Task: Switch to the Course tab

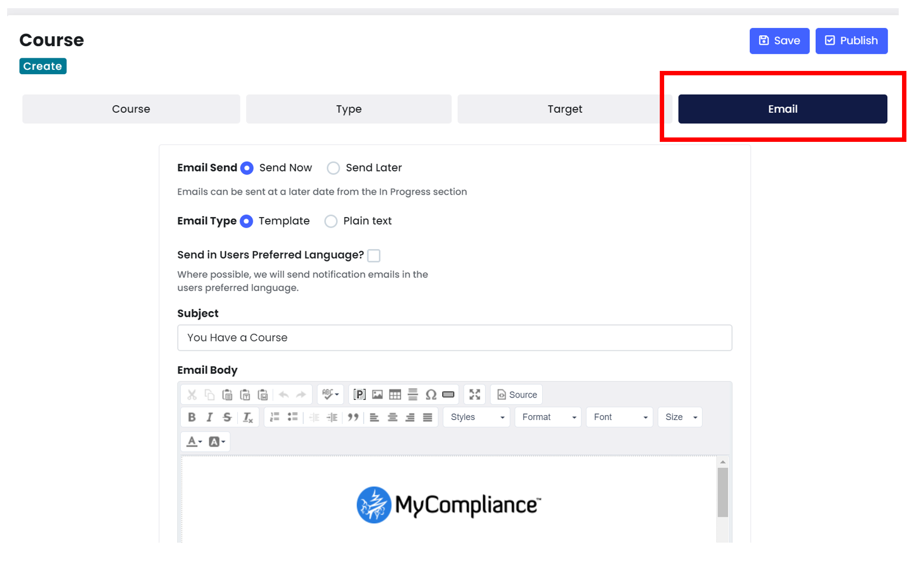Action: pyautogui.click(x=131, y=109)
